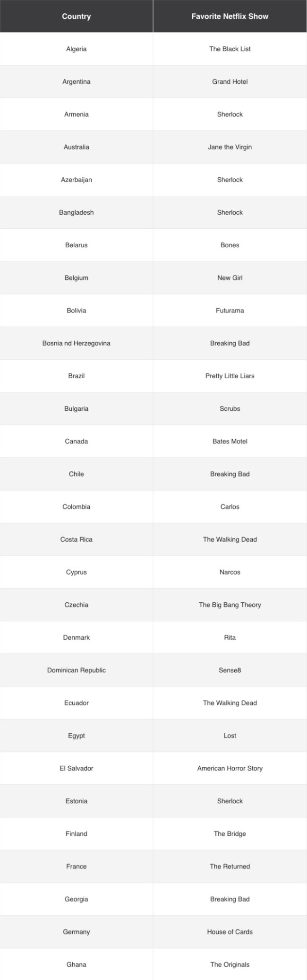This screenshot has height=980, width=307.
Task: Click the Ghana country cell
Action: 77,964
